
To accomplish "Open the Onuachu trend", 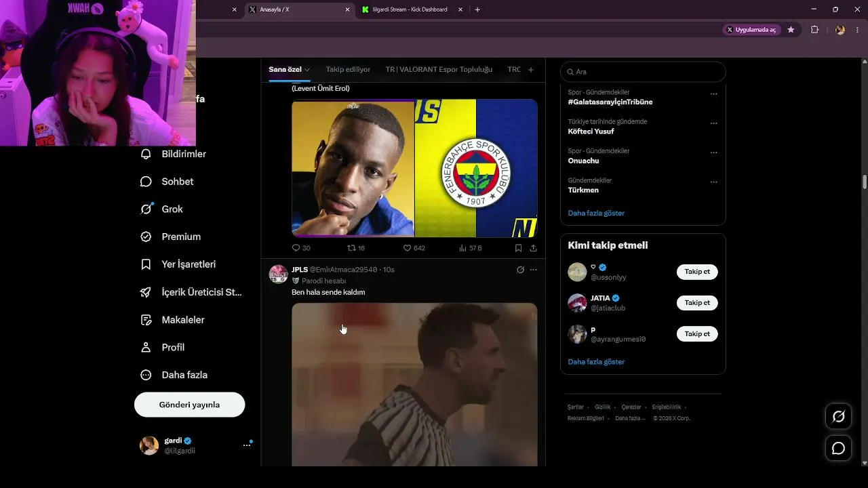I will coord(583,161).
